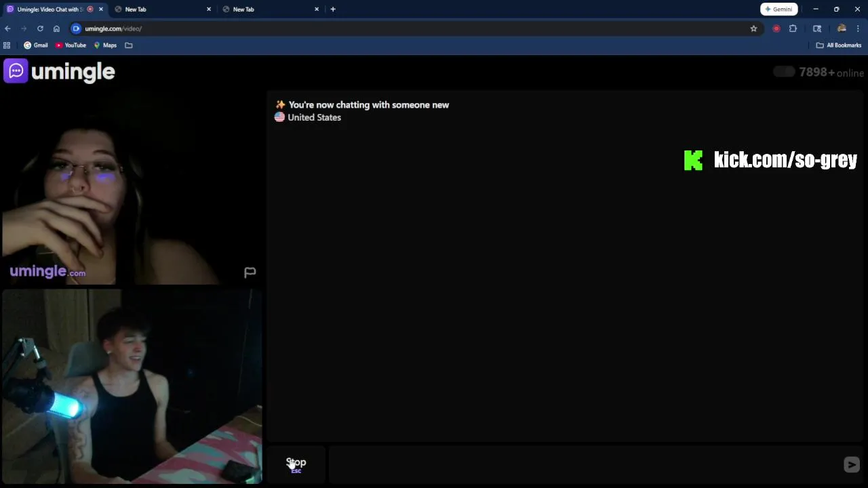Click the browser back arrow
The image size is (868, 488).
pyautogui.click(x=7, y=28)
